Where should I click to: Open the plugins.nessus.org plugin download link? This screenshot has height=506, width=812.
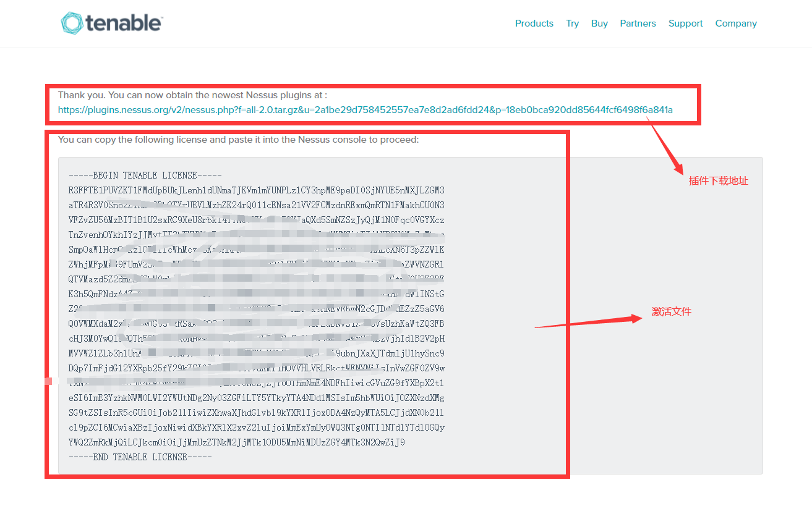pyautogui.click(x=365, y=110)
